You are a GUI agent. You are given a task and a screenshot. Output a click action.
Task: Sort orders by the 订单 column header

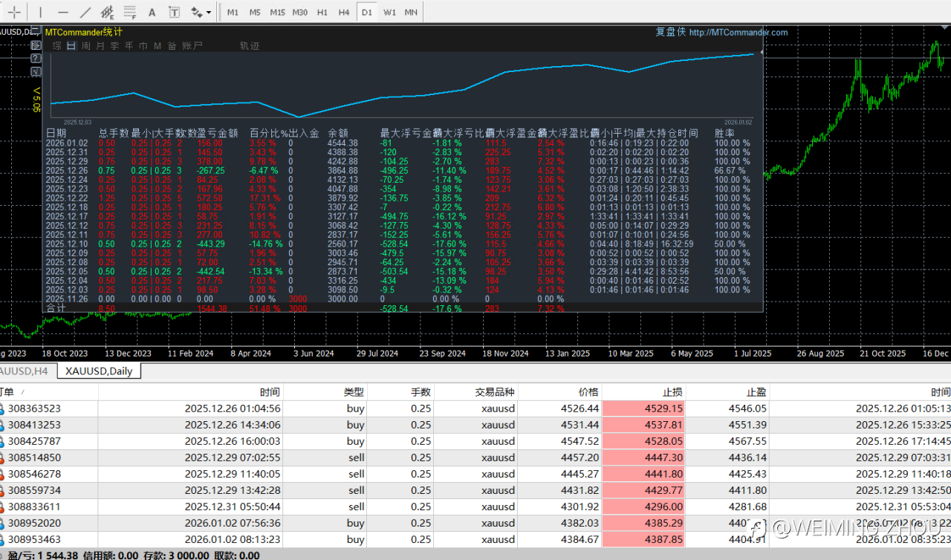point(9,391)
